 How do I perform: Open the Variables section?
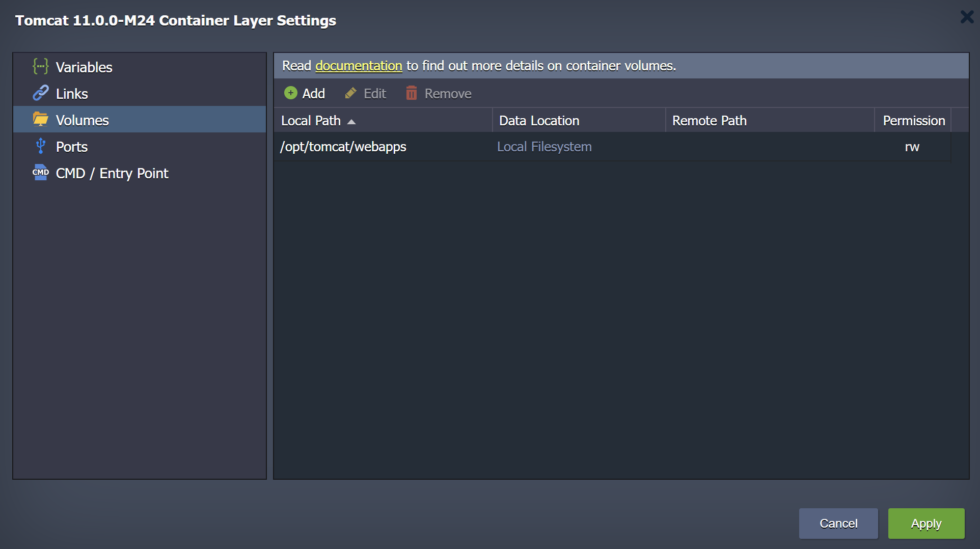140,67
